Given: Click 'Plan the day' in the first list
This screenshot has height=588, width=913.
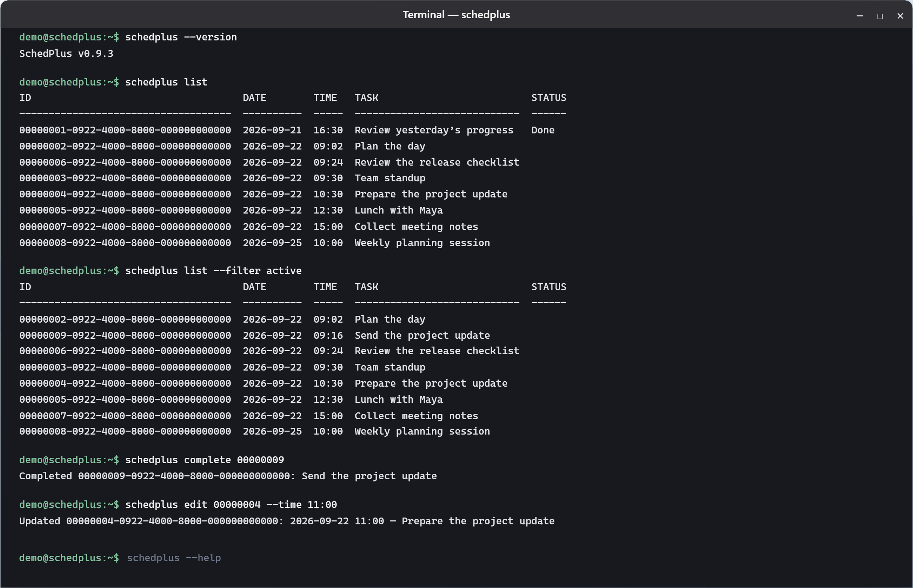Looking at the screenshot, I should coord(390,146).
